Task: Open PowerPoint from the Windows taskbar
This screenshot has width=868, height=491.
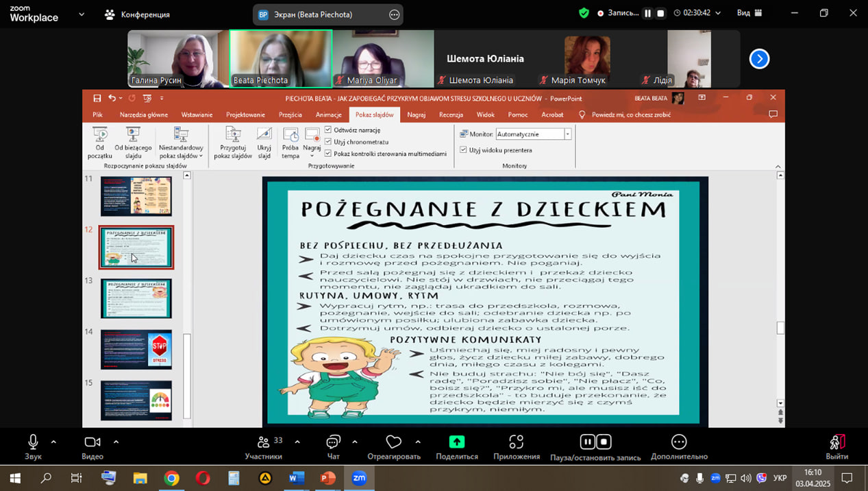Action: click(x=327, y=478)
